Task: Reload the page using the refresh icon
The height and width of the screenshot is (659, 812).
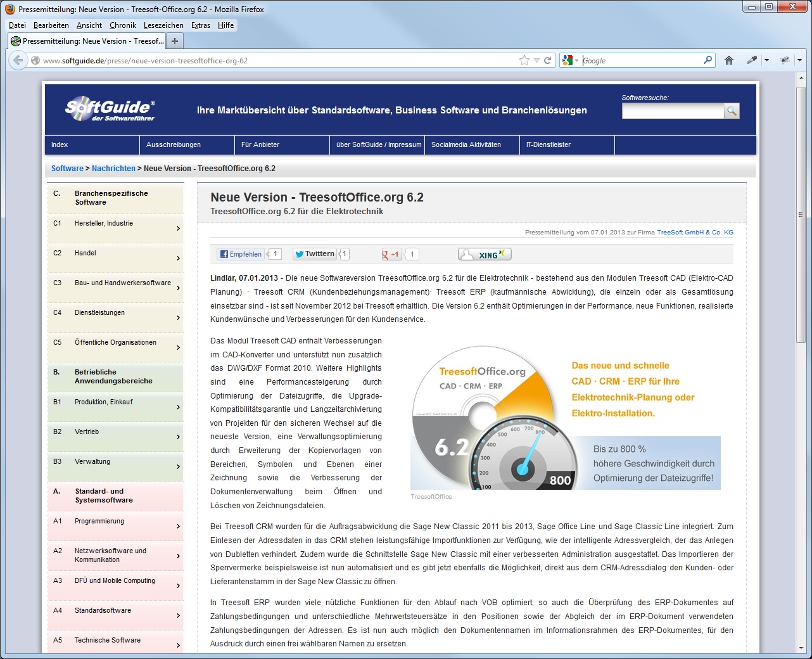Action: tap(548, 60)
